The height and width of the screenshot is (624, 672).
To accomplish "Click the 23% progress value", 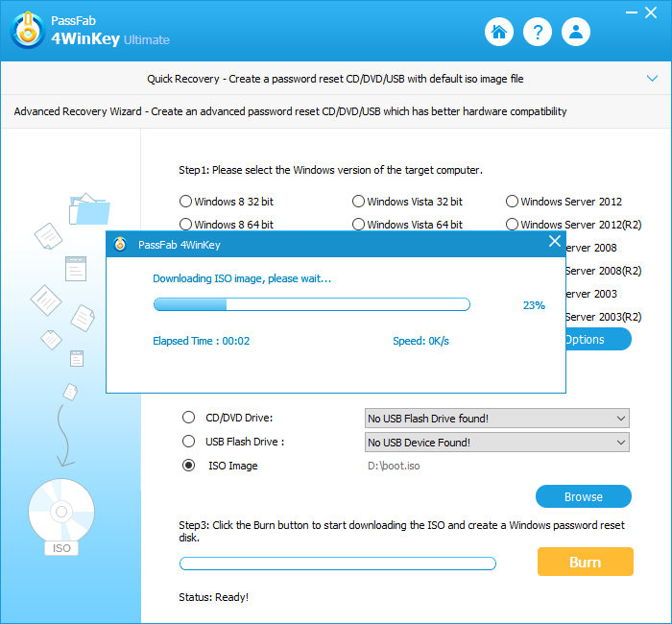I will [x=534, y=305].
